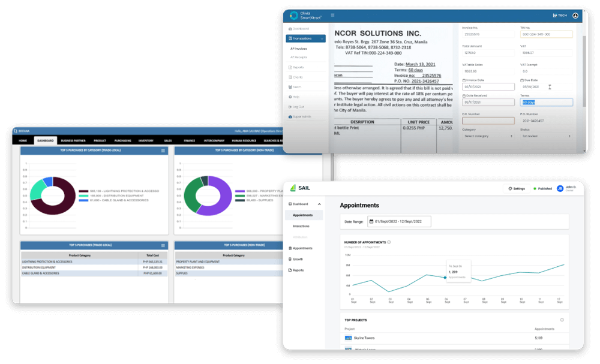Select AP Receipts under Transactions
The image size is (600, 364).
click(x=298, y=58)
